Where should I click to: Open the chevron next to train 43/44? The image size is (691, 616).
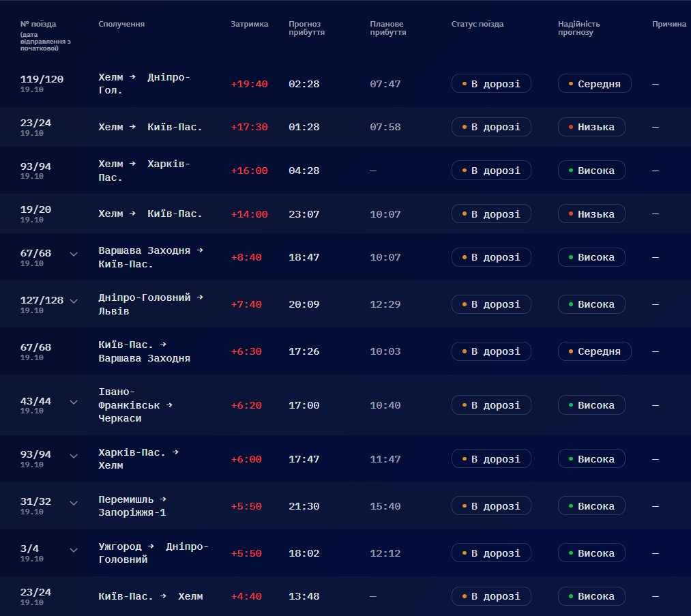coord(74,402)
